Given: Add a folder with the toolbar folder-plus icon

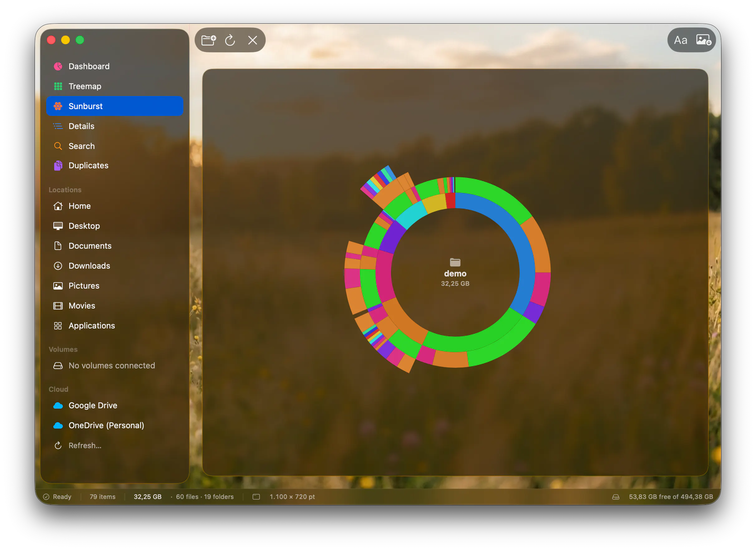Looking at the screenshot, I should [x=209, y=40].
